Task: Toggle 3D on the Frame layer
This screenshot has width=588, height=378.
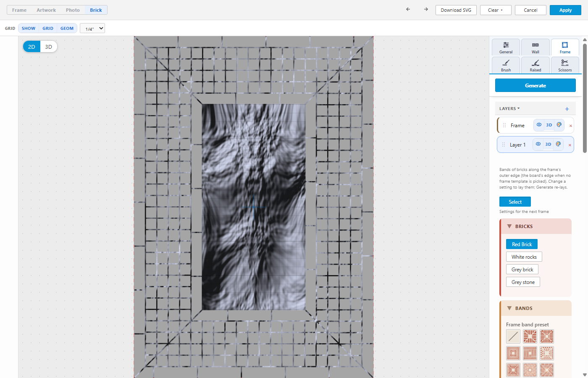Action: pyautogui.click(x=549, y=125)
